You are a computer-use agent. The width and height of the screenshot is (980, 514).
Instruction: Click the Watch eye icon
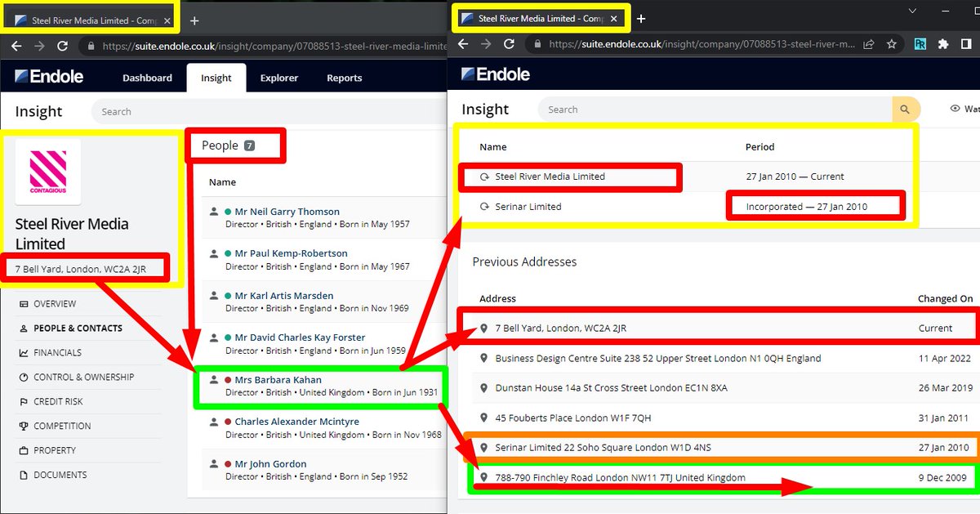(x=955, y=110)
